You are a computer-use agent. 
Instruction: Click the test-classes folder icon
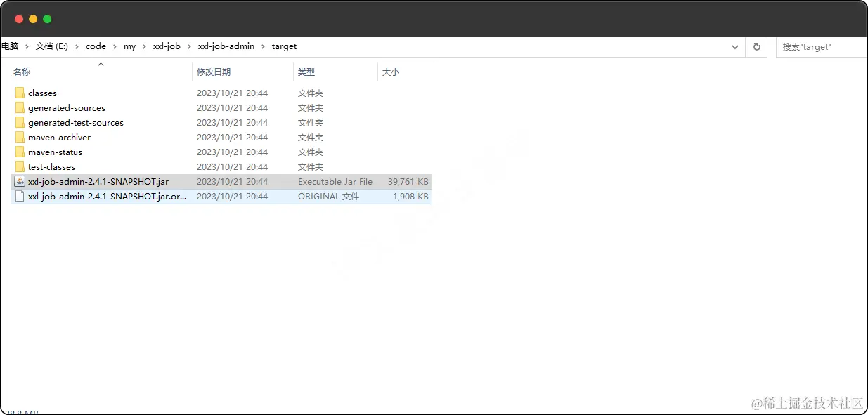tap(20, 166)
